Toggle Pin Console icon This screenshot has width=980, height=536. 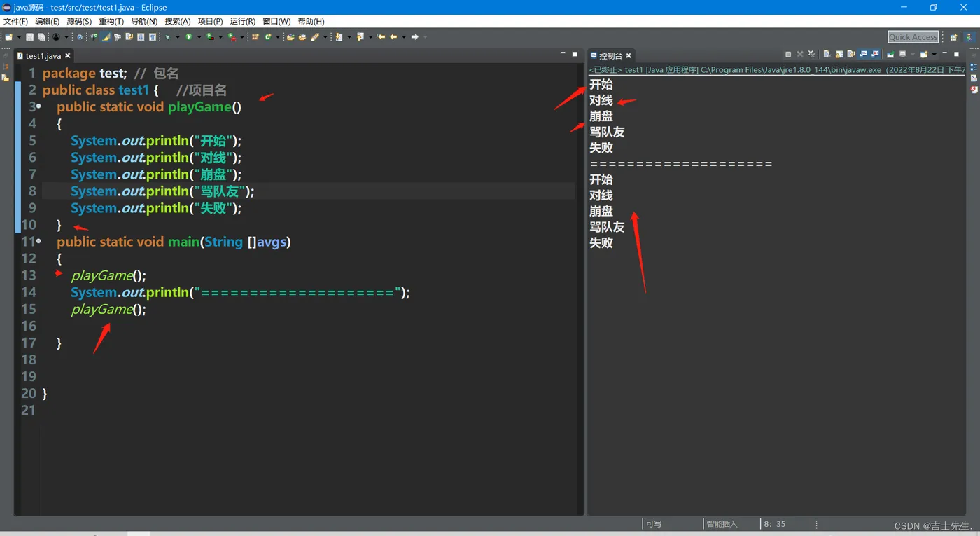(890, 54)
